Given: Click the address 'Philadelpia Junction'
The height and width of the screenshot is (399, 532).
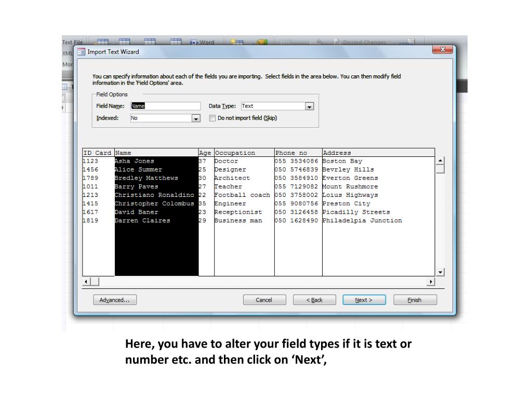Looking at the screenshot, I should tap(362, 220).
